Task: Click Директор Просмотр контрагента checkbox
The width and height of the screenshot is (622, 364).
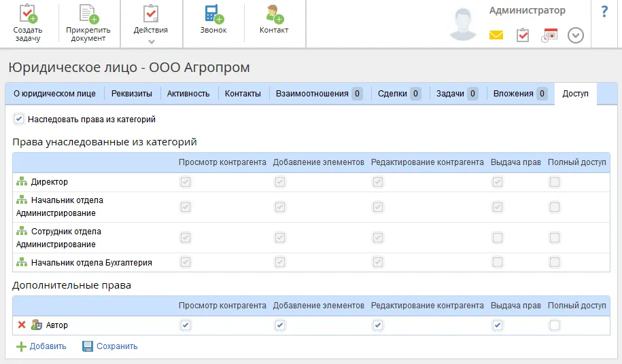Action: (x=186, y=182)
